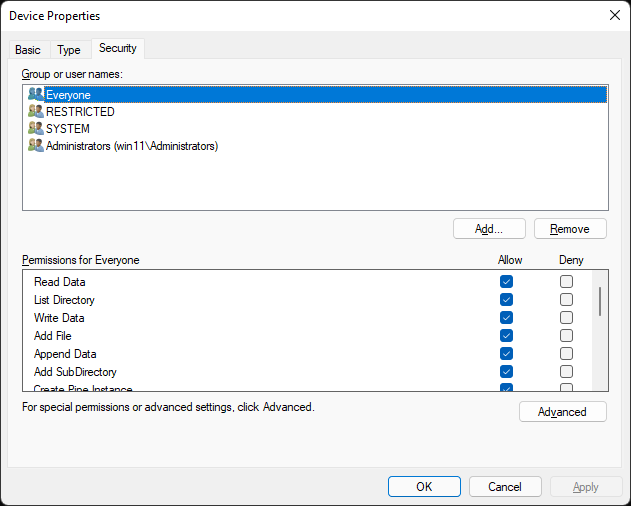Check Deny for Add File

tap(566, 335)
